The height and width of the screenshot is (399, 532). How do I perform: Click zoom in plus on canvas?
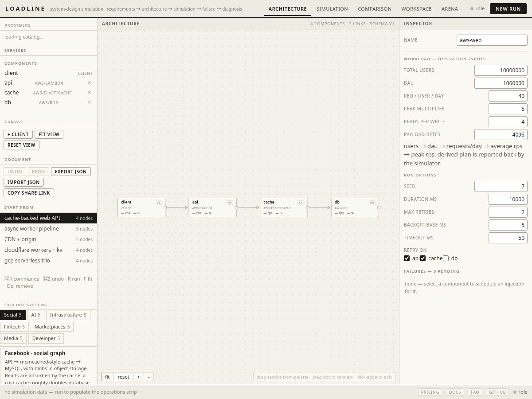point(138,377)
